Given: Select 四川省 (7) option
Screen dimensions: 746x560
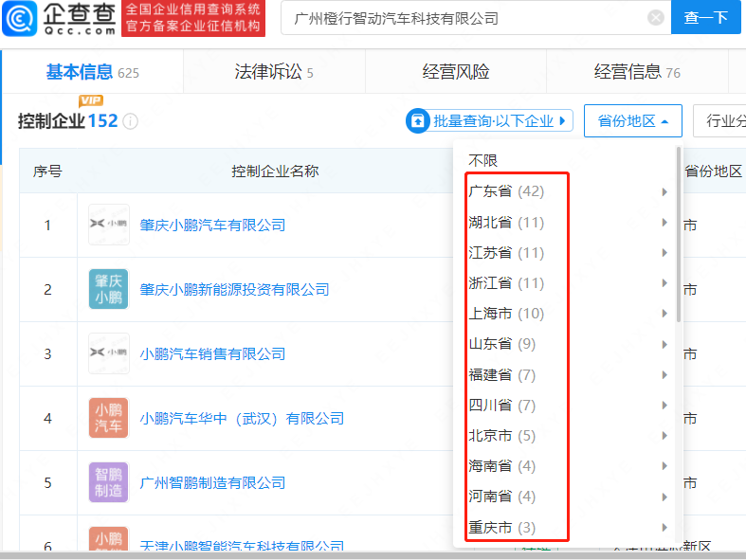Looking at the screenshot, I should pyautogui.click(x=502, y=406).
